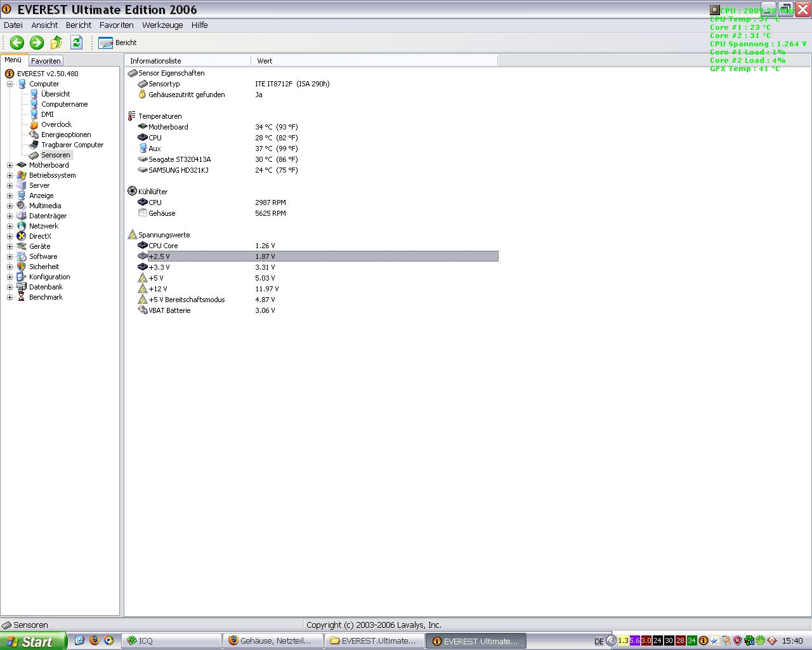Viewport: 812px width, 650px height.
Task: Open the EVEREST.Ultimate folder taskbar button
Action: (x=376, y=641)
